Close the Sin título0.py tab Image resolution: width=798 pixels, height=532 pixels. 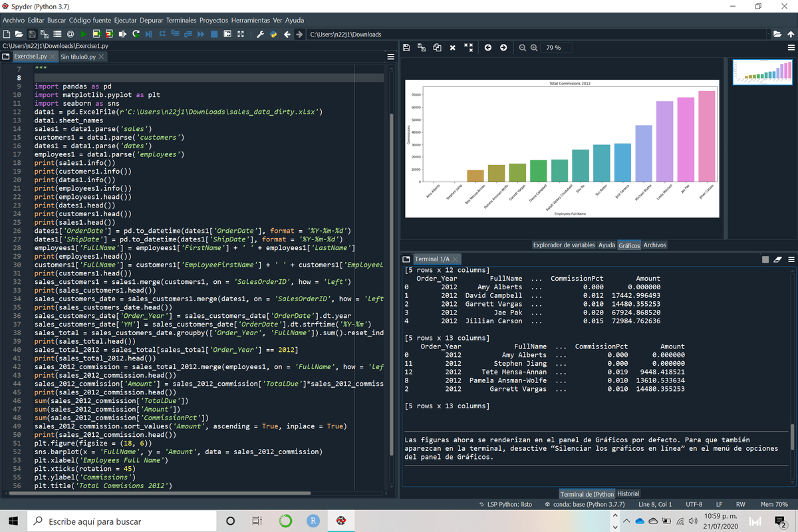pos(101,57)
